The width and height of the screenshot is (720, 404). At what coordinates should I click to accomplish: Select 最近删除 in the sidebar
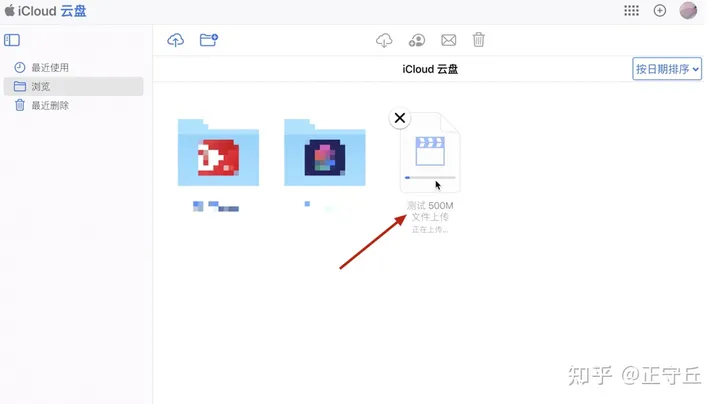tap(73, 105)
